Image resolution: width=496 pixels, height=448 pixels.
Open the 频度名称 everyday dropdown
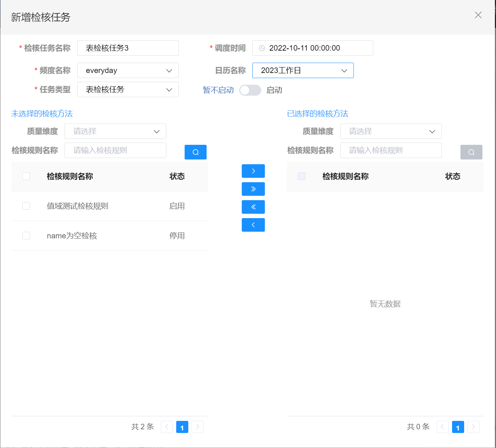coord(128,70)
